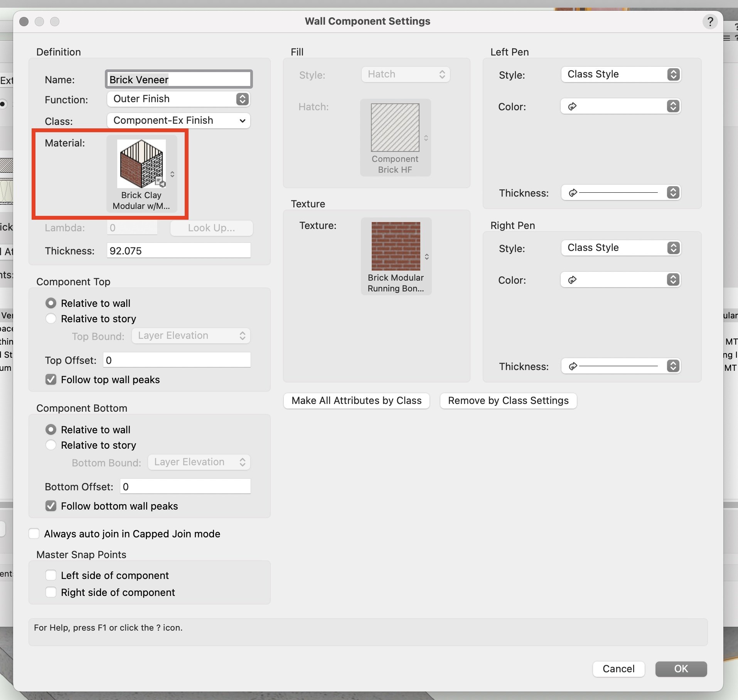This screenshot has height=700, width=738.
Task: Open the Right Pen Color swatch picker
Action: point(621,280)
